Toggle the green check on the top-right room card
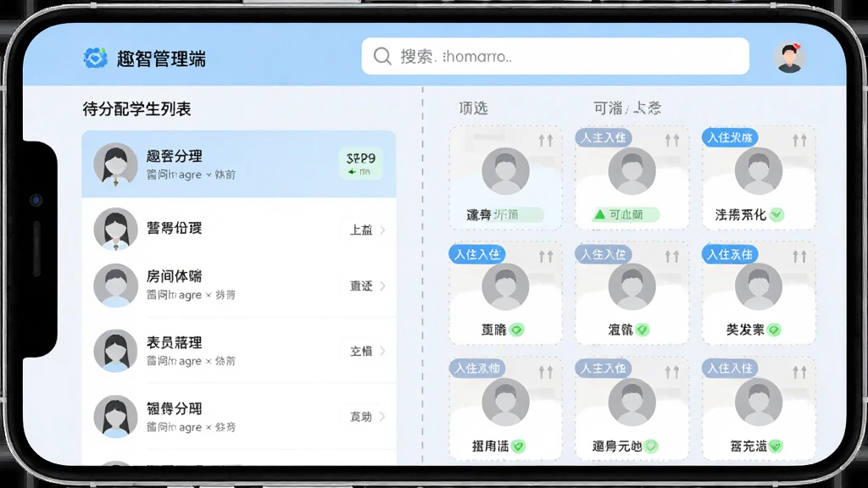868x488 pixels. [x=776, y=214]
